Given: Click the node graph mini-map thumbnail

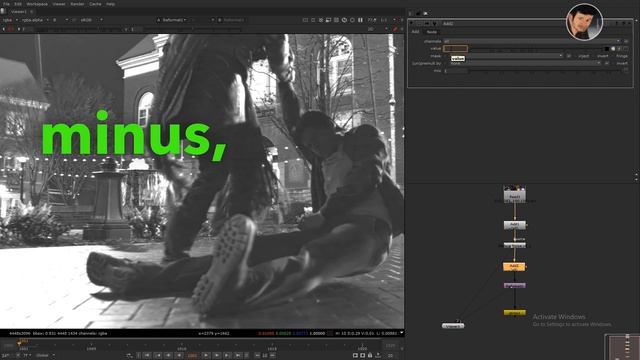Looking at the screenshot, I should tap(622, 347).
